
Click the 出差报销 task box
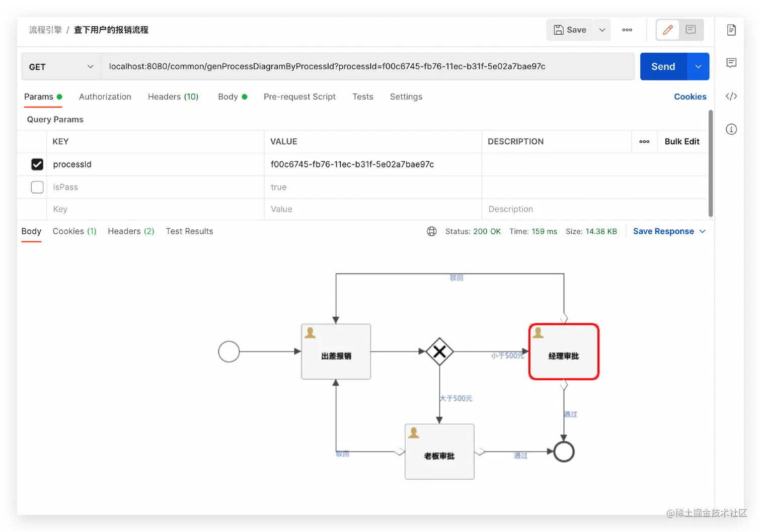(x=336, y=351)
